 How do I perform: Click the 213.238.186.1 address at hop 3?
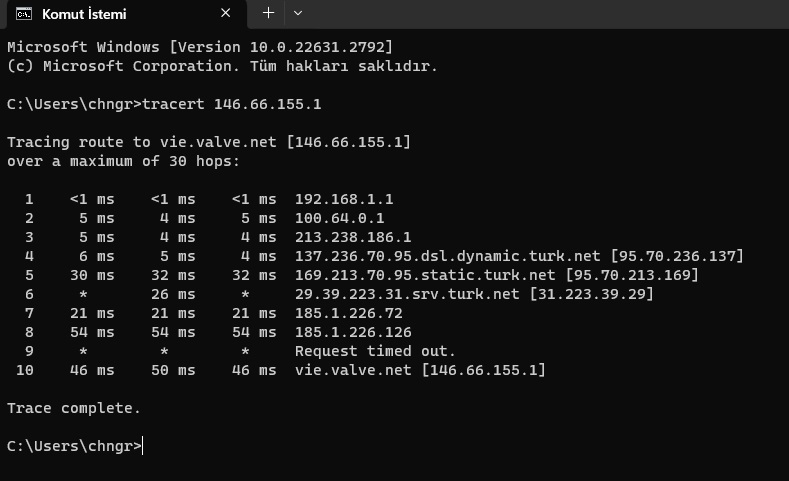coord(353,237)
